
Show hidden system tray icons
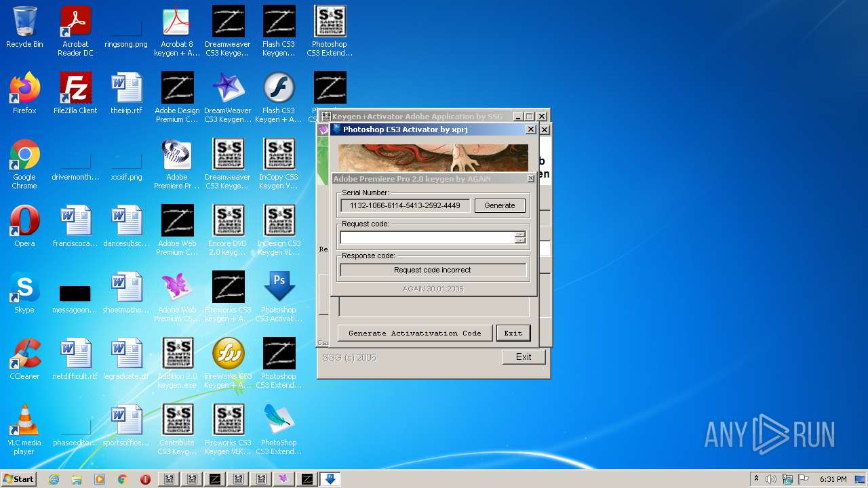coord(756,479)
